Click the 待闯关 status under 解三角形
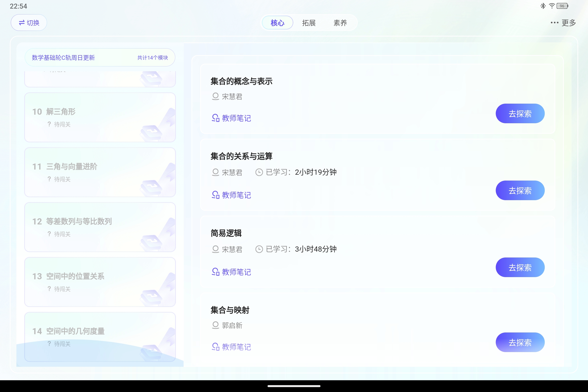 pyautogui.click(x=62, y=124)
